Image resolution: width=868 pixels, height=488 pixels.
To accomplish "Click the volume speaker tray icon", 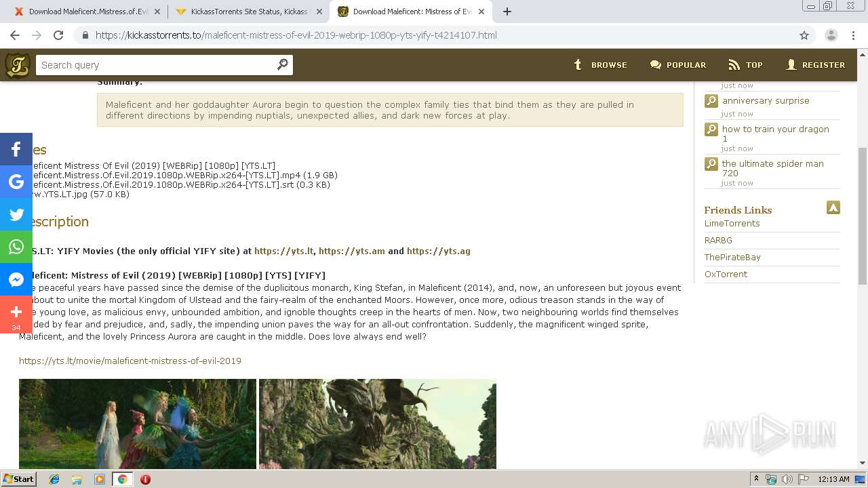I will click(x=787, y=479).
